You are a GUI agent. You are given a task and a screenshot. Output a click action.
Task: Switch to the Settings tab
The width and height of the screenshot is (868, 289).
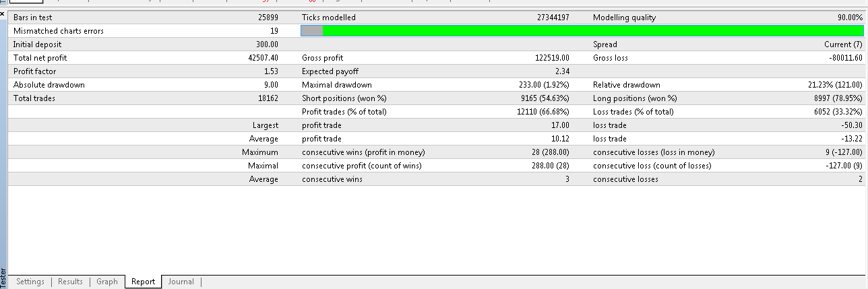[30, 282]
